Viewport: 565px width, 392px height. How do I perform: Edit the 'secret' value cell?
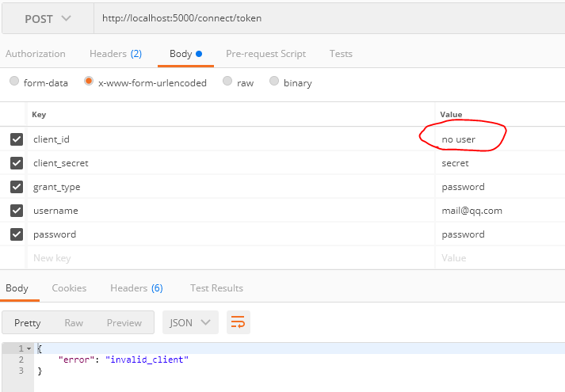[500, 163]
